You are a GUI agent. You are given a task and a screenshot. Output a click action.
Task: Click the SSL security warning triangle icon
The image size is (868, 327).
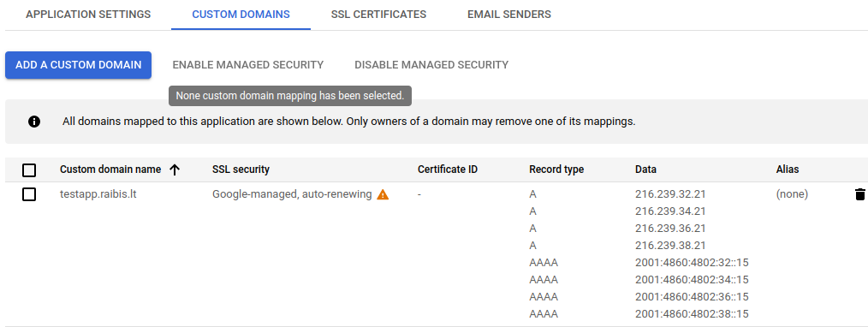[383, 194]
